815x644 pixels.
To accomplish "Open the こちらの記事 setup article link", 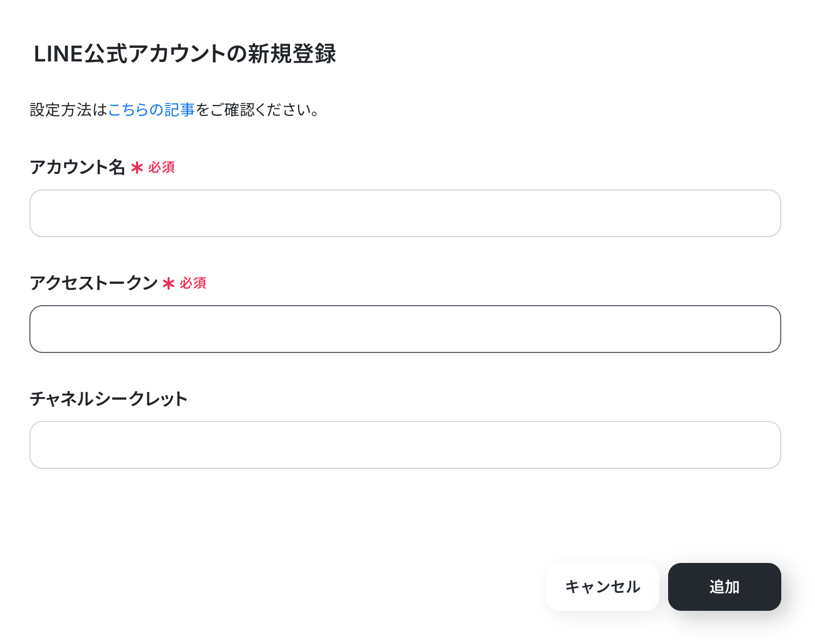I will coord(151,110).
